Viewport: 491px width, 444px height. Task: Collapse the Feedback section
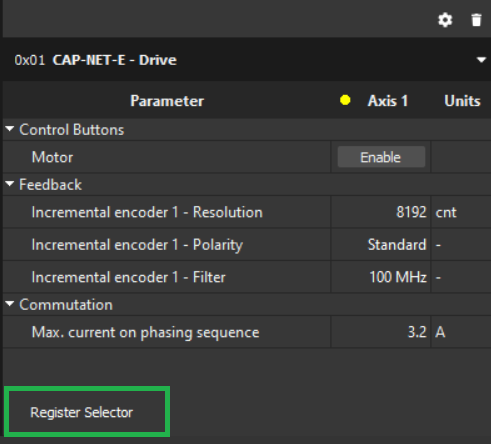10,184
